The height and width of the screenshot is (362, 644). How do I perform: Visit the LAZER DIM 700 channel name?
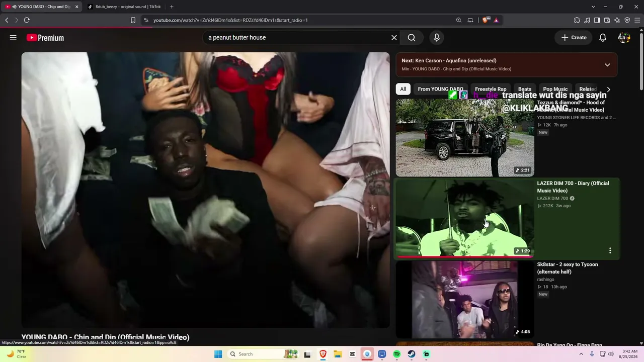point(552,199)
